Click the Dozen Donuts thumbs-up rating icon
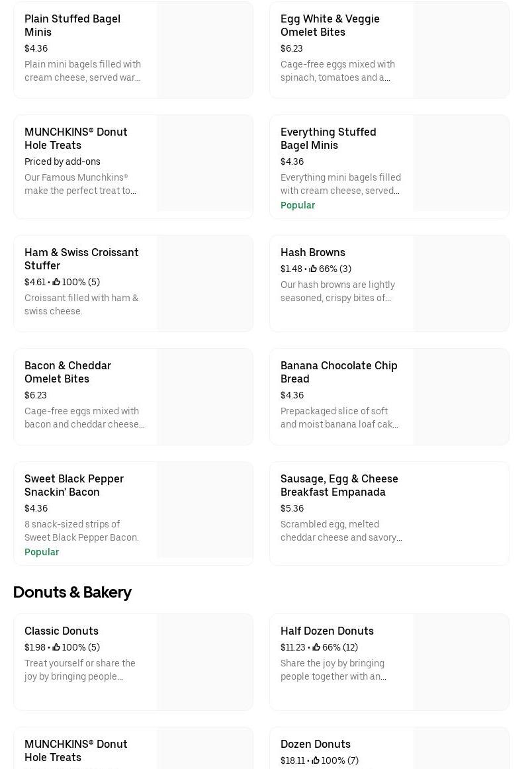This screenshot has width=532, height=769. [316, 760]
